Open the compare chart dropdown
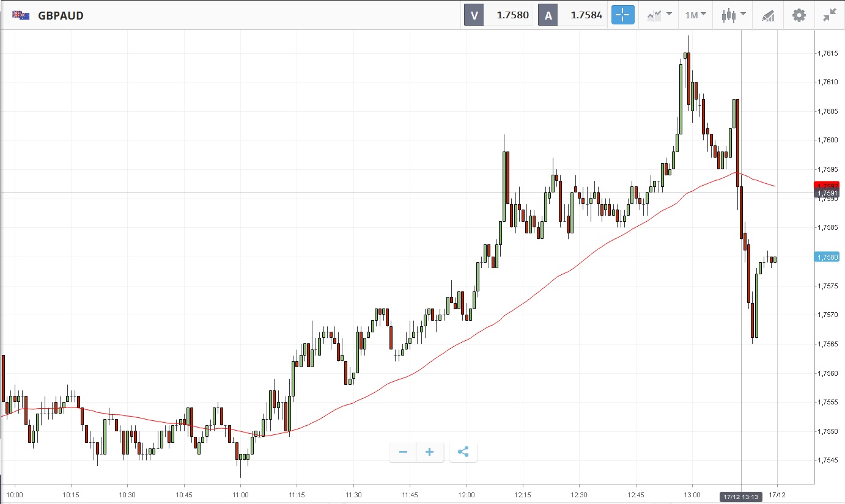845x504 pixels. tap(659, 15)
